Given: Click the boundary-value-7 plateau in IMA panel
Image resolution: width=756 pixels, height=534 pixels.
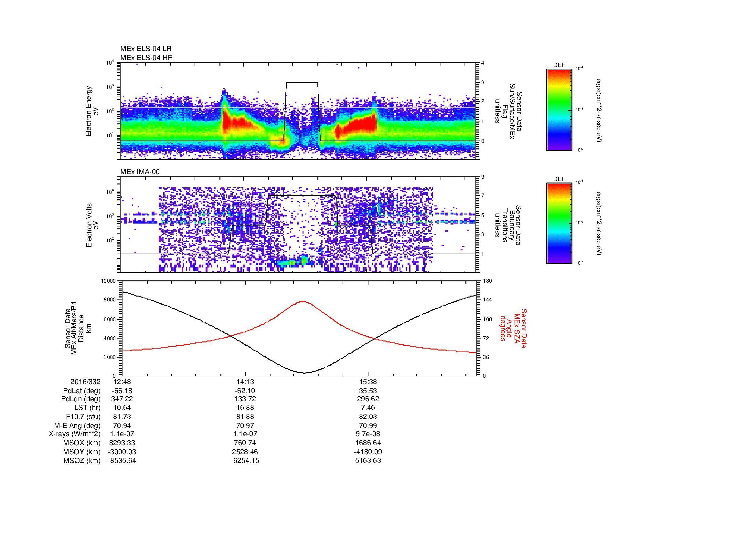Looking at the screenshot, I should [302, 196].
